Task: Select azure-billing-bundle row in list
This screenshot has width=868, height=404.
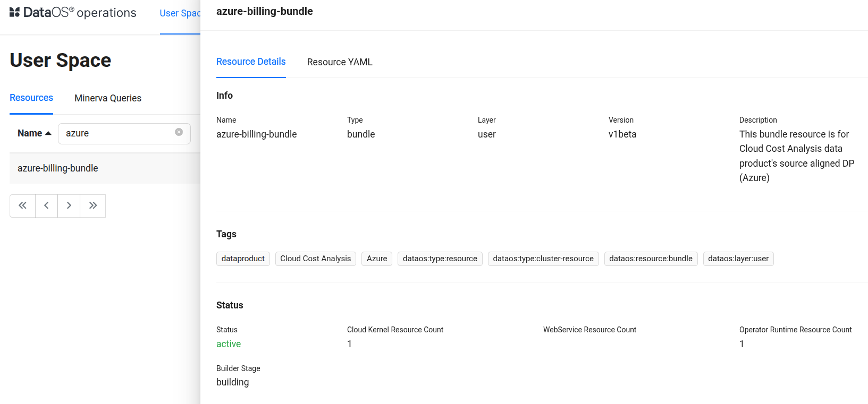Action: (x=58, y=168)
